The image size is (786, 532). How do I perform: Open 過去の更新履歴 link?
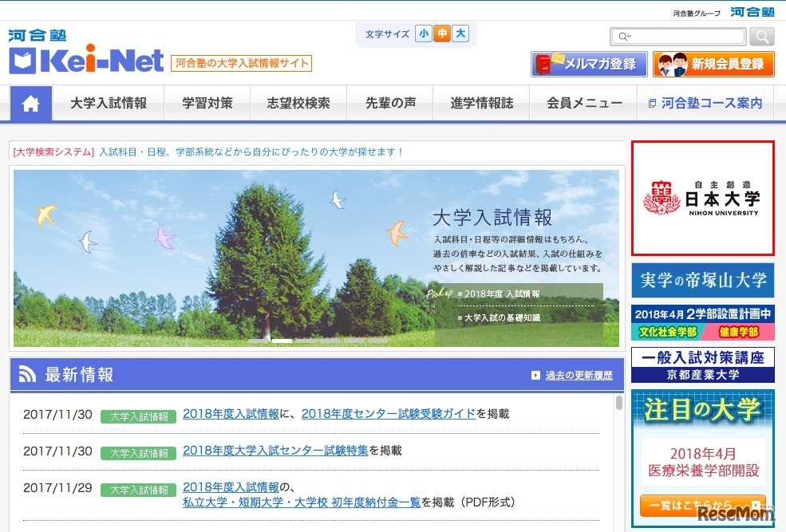579,375
